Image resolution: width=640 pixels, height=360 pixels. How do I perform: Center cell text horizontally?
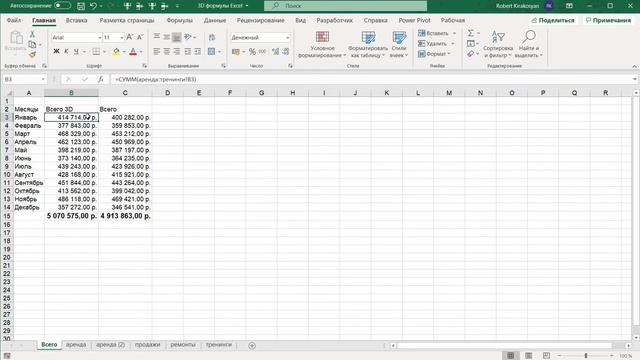[x=167, y=51]
